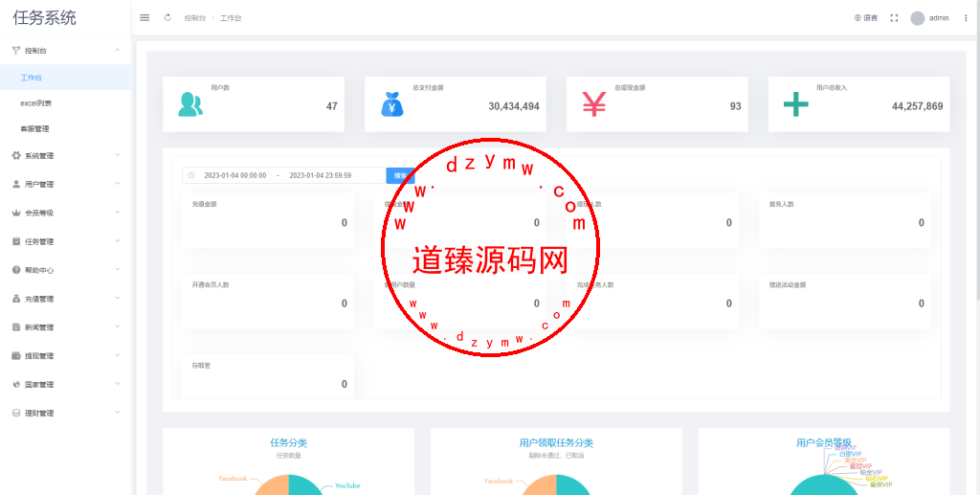Click the gear icon beside 系统管理
Image resolution: width=980 pixels, height=495 pixels.
click(x=16, y=156)
